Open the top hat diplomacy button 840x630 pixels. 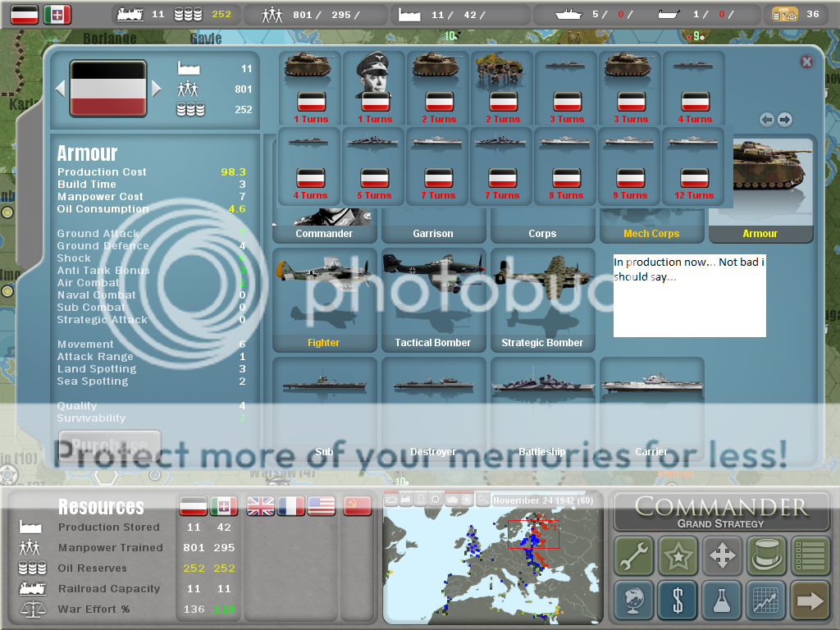766,556
